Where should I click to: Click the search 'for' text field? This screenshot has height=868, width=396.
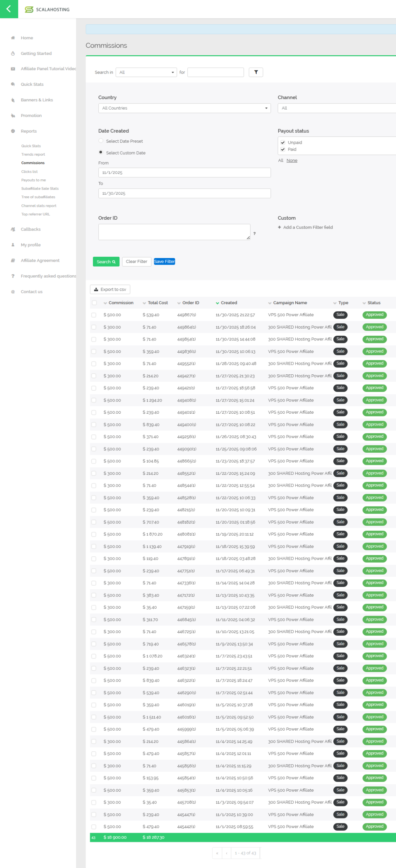pyautogui.click(x=216, y=72)
